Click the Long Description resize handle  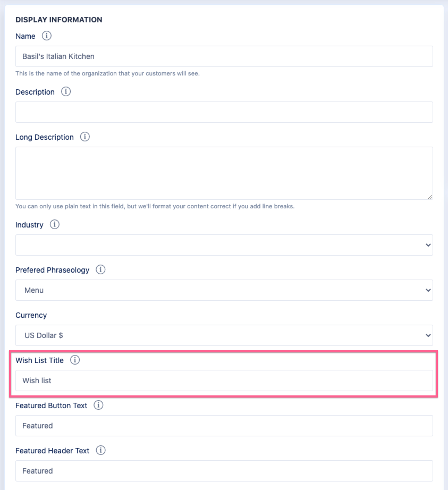click(429, 196)
